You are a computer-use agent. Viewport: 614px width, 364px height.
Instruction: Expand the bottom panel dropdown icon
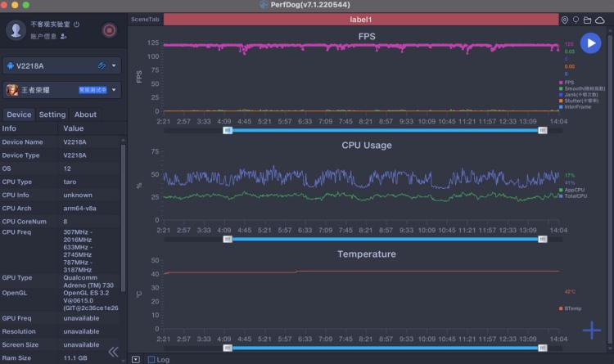coord(136,359)
